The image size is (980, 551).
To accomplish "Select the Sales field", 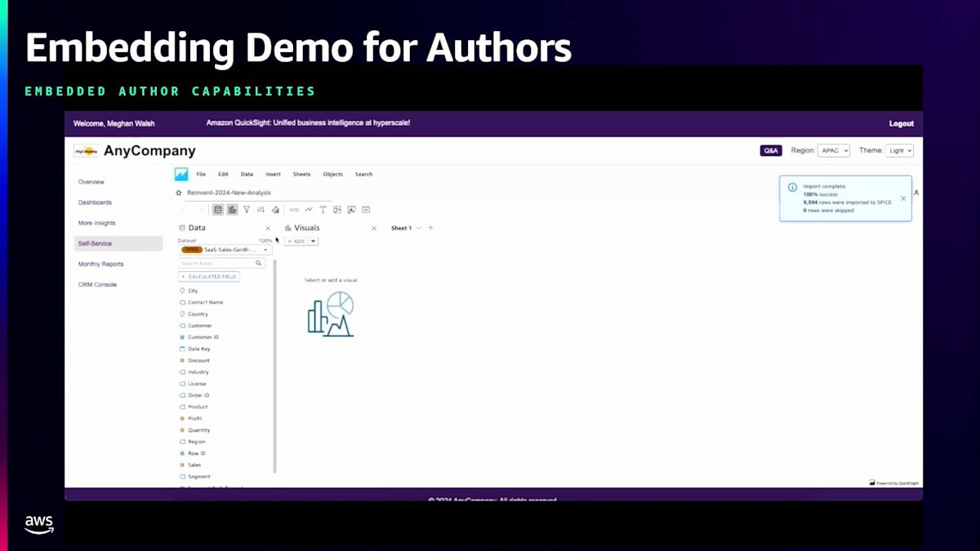I will tap(194, 464).
